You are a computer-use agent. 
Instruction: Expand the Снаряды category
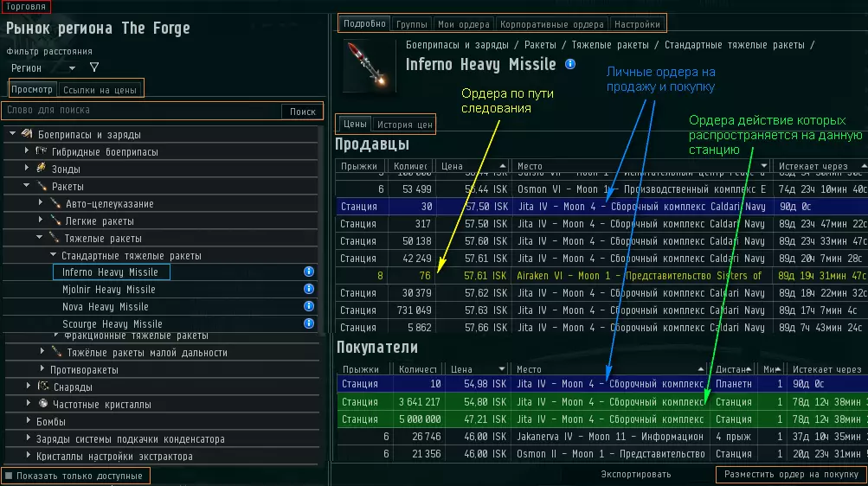point(27,387)
